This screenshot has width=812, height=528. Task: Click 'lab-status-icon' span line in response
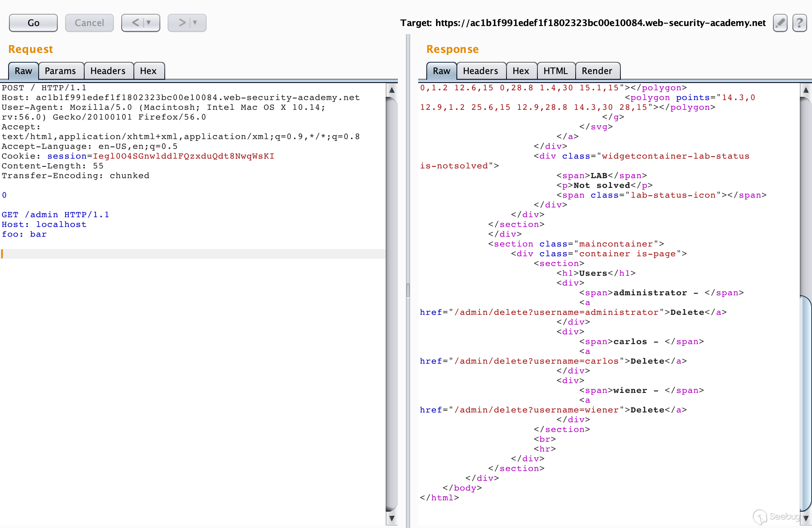click(661, 195)
